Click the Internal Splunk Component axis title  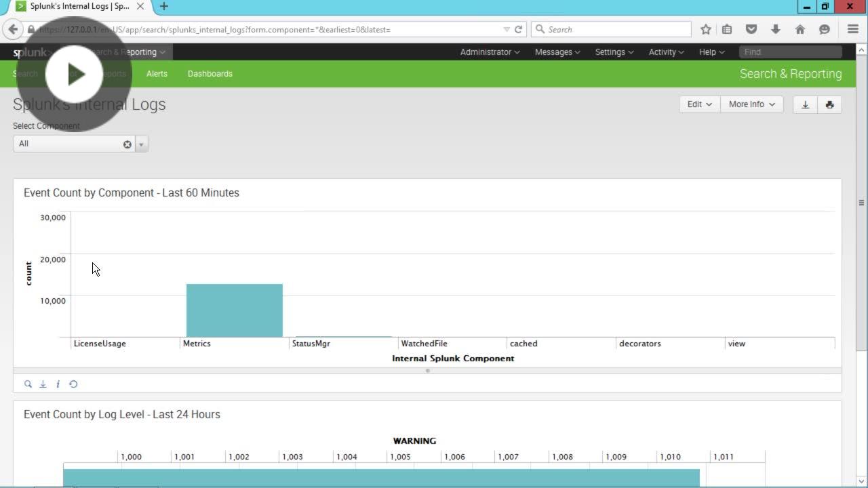click(453, 359)
